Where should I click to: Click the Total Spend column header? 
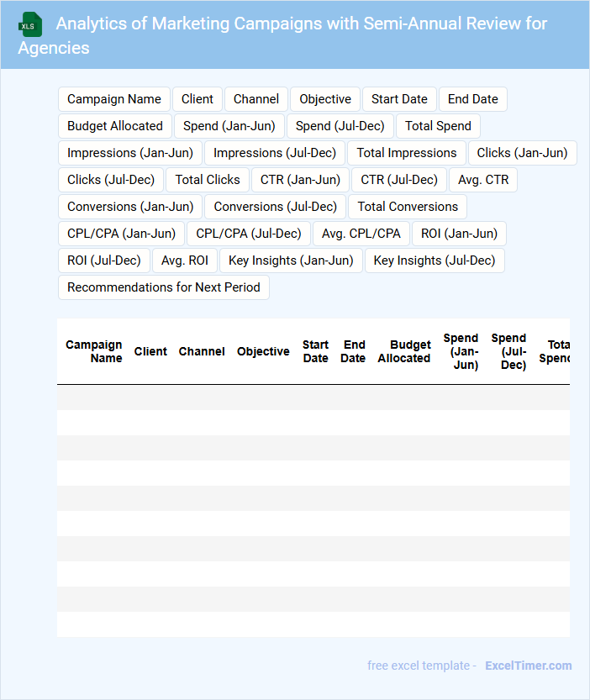[x=554, y=351]
